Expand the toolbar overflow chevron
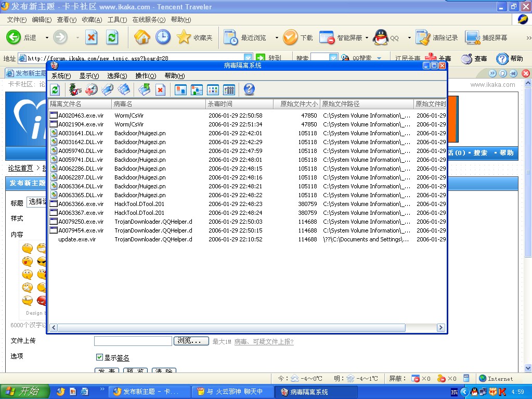 pos(528,37)
